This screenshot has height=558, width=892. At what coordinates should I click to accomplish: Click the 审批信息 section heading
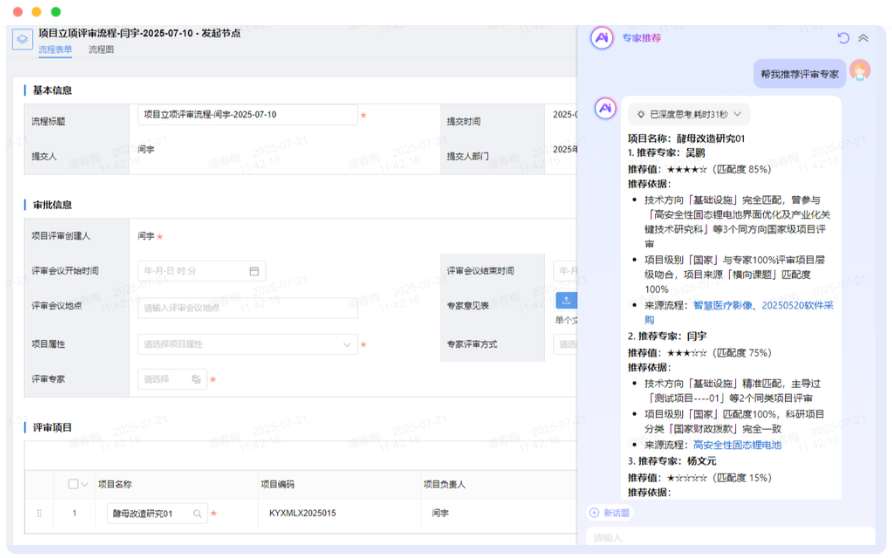[52, 205]
